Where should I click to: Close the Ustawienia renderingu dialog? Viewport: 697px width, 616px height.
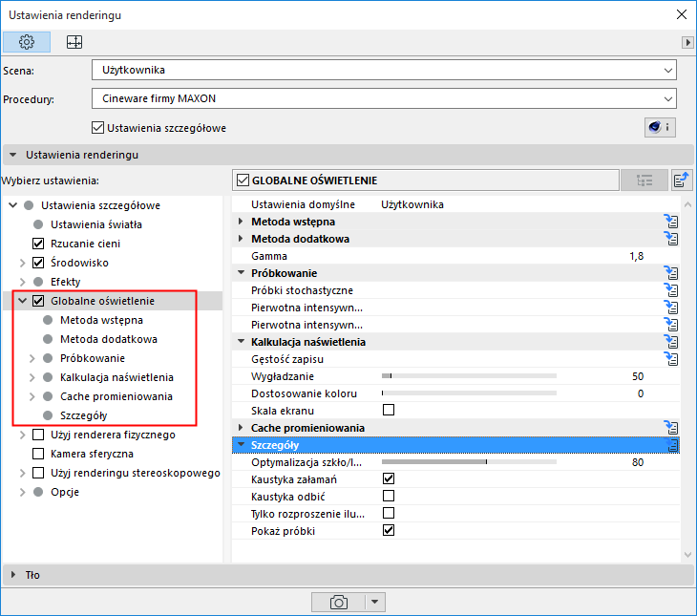coord(682,14)
